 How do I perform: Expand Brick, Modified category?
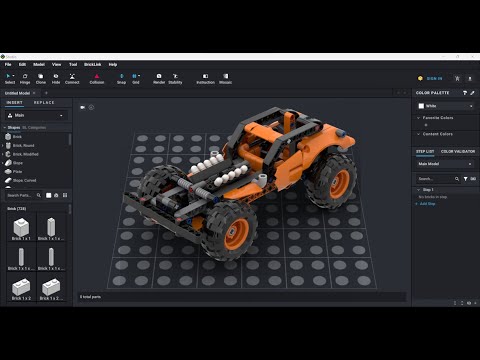tap(3, 154)
